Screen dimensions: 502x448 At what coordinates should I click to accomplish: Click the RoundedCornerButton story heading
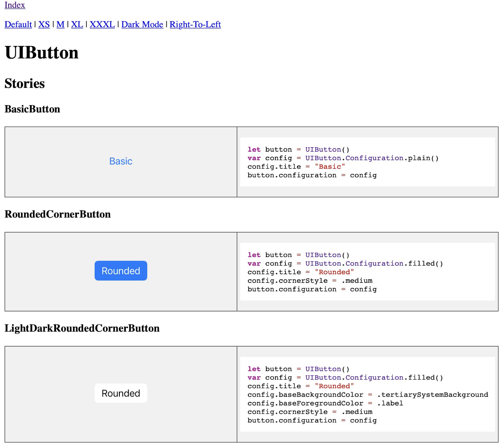pyautogui.click(x=58, y=214)
